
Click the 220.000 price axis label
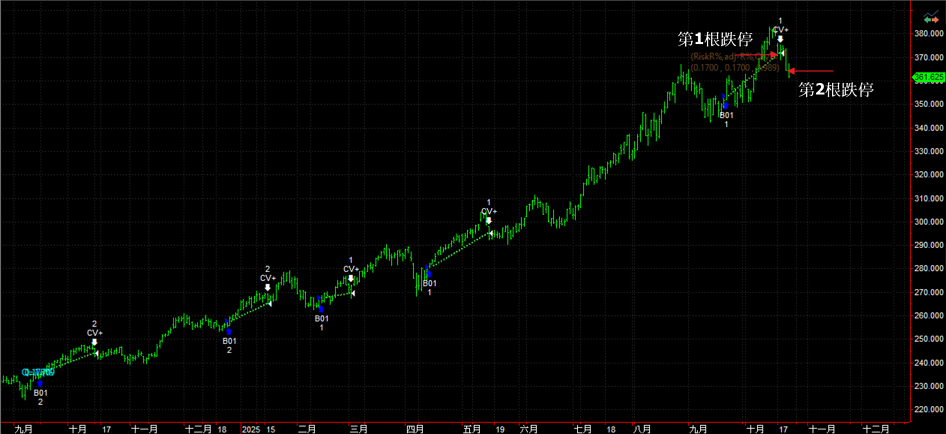point(929,410)
